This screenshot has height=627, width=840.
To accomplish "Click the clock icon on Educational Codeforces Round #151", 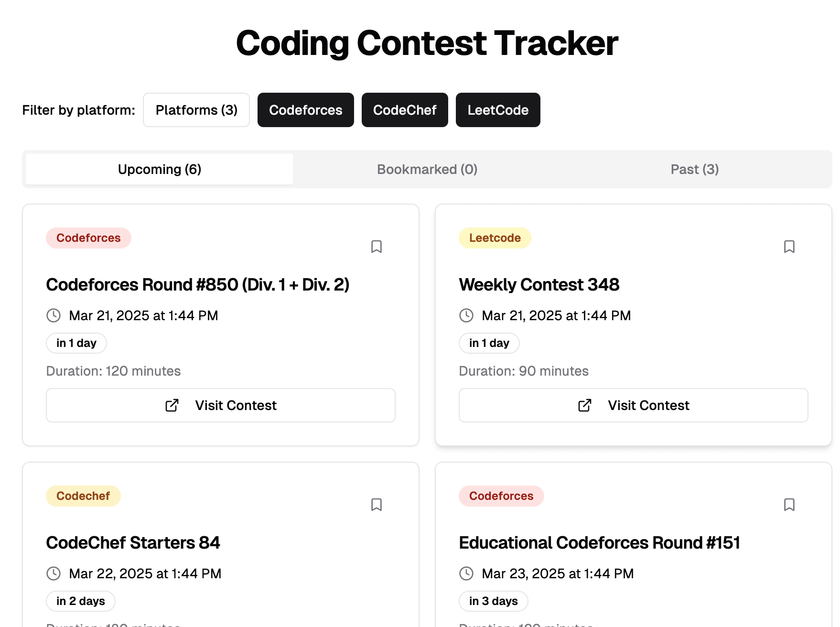I will pyautogui.click(x=466, y=573).
